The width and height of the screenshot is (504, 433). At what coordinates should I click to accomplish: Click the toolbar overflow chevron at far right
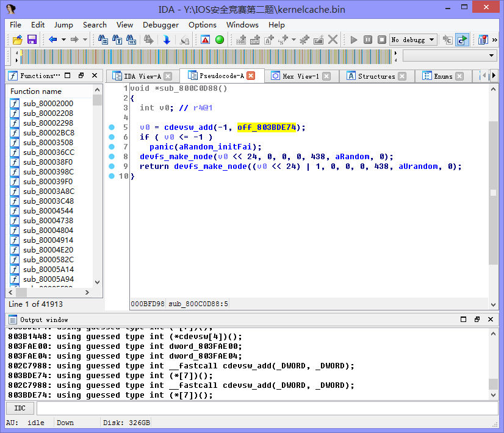[495, 40]
